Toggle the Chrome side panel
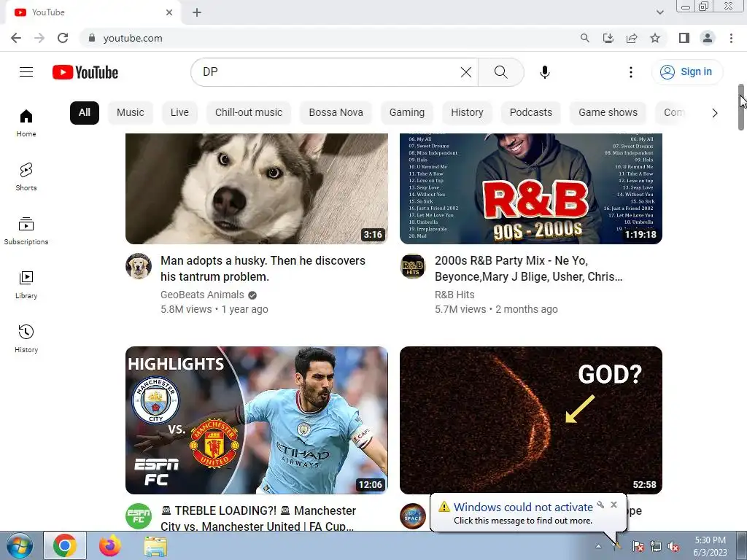The height and width of the screenshot is (560, 747). (684, 38)
